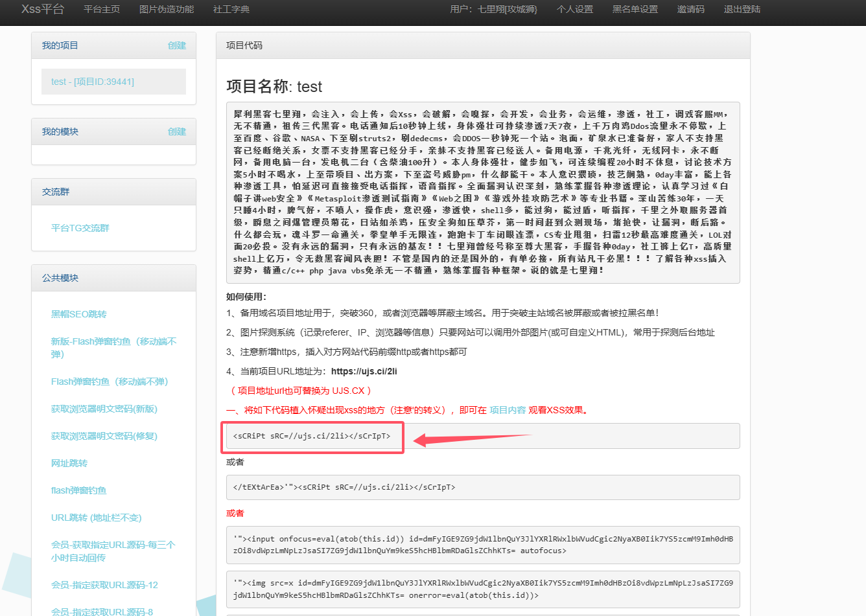866x616 pixels.
Task: Click instruction line 2 about 图片探测系统
Action: pyautogui.click(x=471, y=332)
